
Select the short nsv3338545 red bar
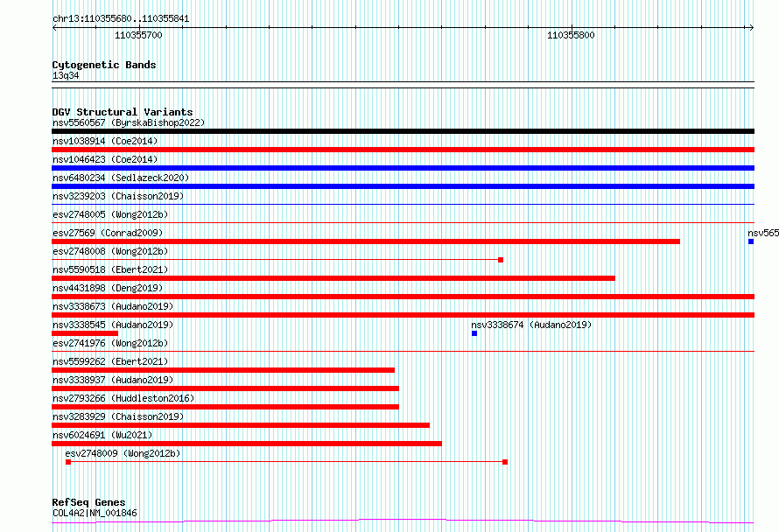85,333
